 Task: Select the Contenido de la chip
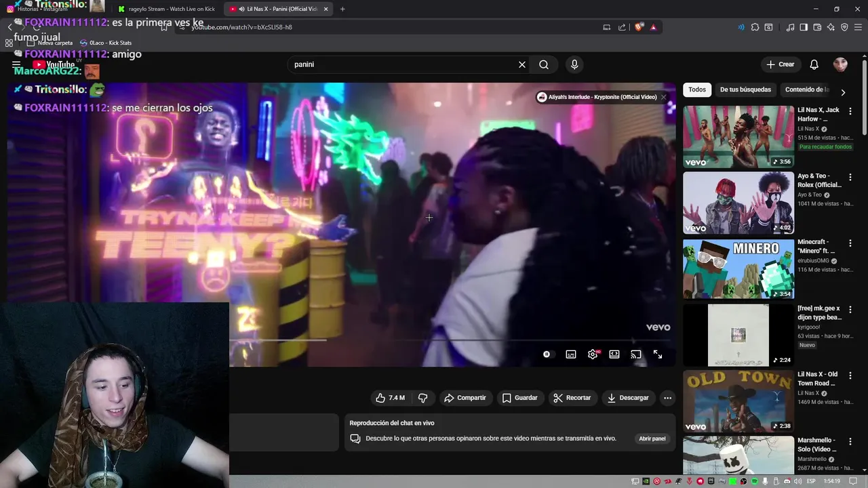point(807,89)
